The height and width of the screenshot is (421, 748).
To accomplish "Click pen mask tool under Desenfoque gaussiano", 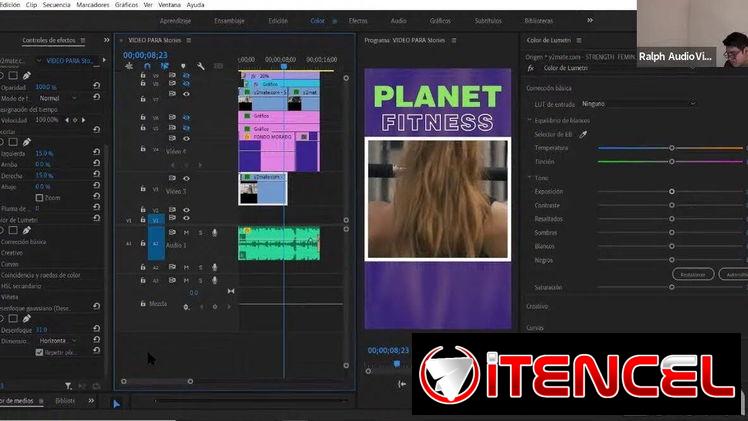I will tap(27, 318).
